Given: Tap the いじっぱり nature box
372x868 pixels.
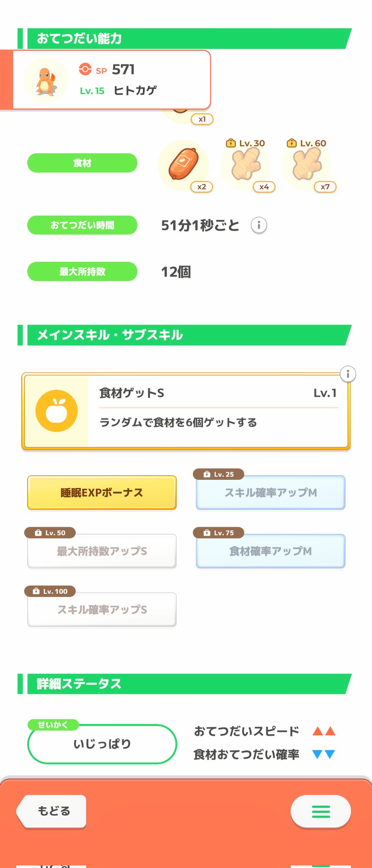Looking at the screenshot, I should 102,744.
